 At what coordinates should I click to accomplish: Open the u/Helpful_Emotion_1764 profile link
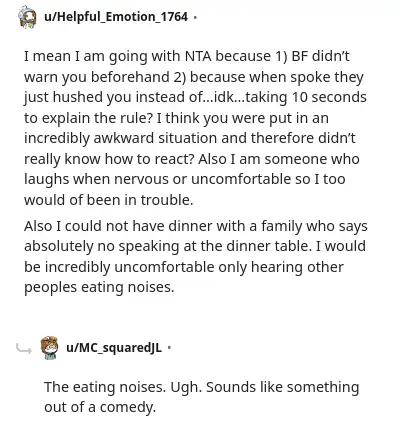coord(116,16)
